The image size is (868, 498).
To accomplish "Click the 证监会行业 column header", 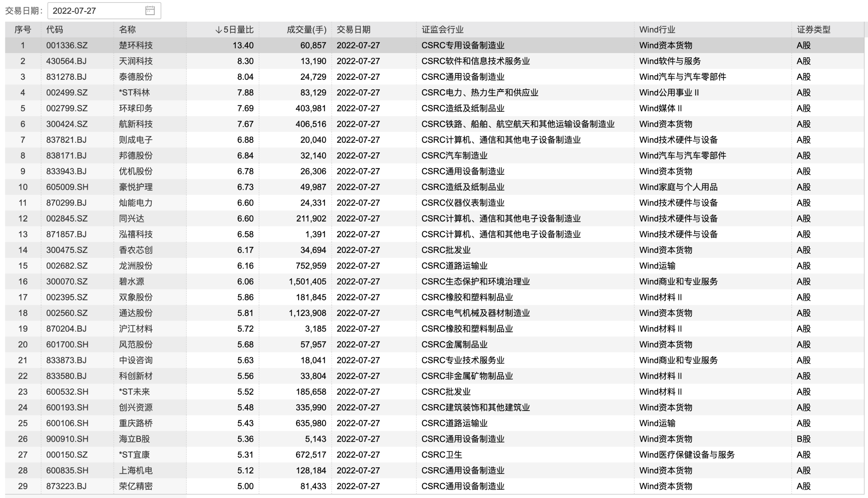I will pyautogui.click(x=443, y=30).
